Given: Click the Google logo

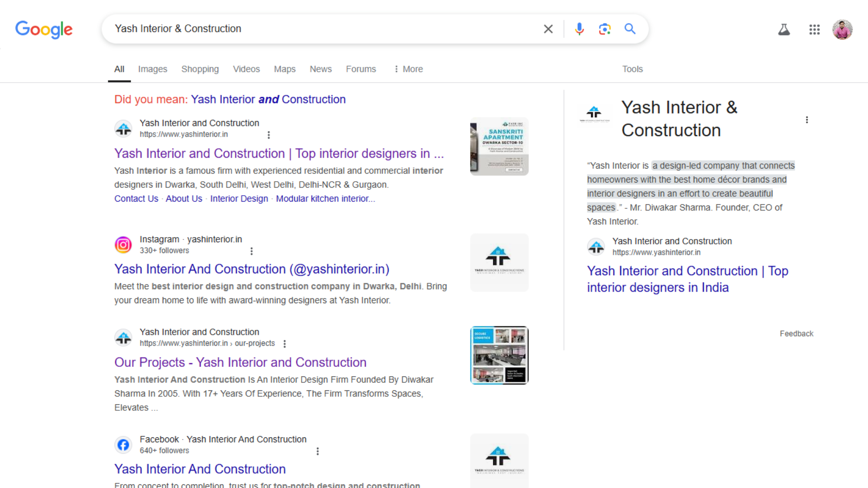Looking at the screenshot, I should click(x=44, y=29).
